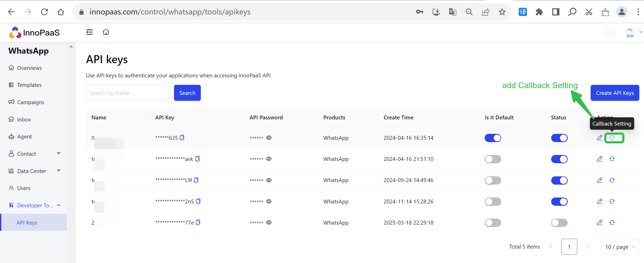Enable the Status switch for key 77e
Image resolution: width=644 pixels, height=263 pixels.
coord(559,223)
